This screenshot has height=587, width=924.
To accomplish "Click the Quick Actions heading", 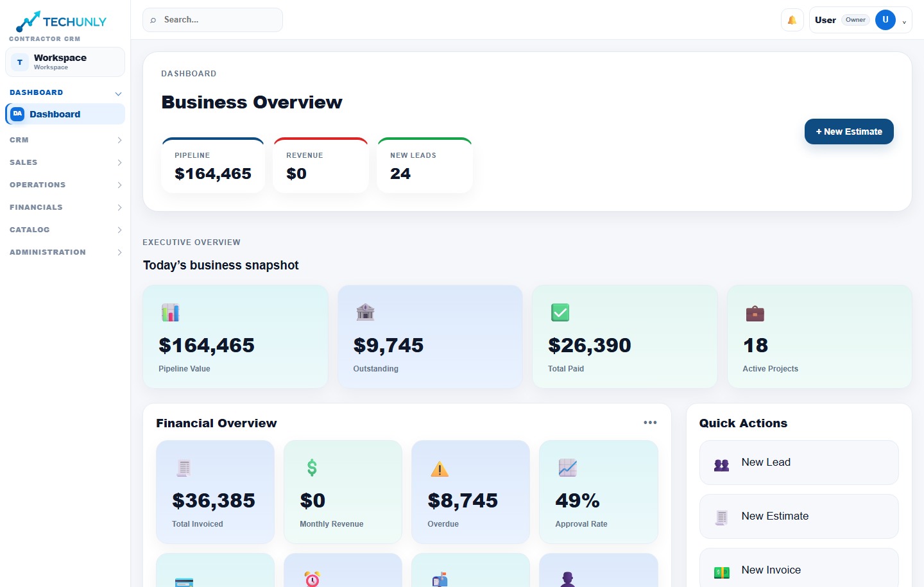I will point(743,423).
